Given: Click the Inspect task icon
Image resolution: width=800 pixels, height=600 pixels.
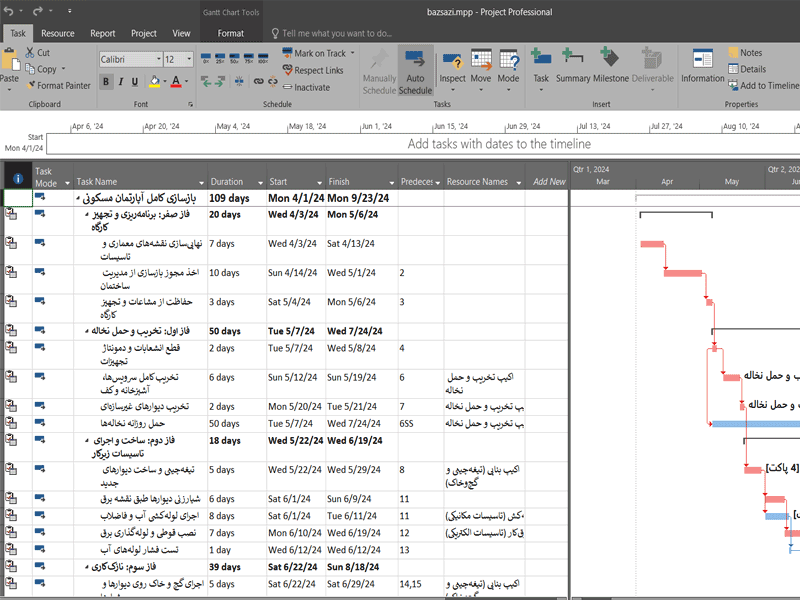Looking at the screenshot, I should [452, 66].
